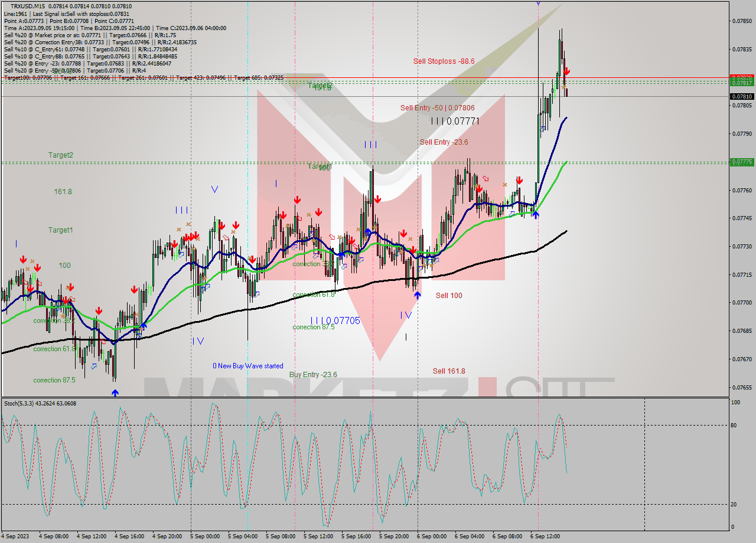Viewport: 756px width, 543px height.
Task: Select the '5 Sep 20:00' time label
Action: click(x=394, y=537)
